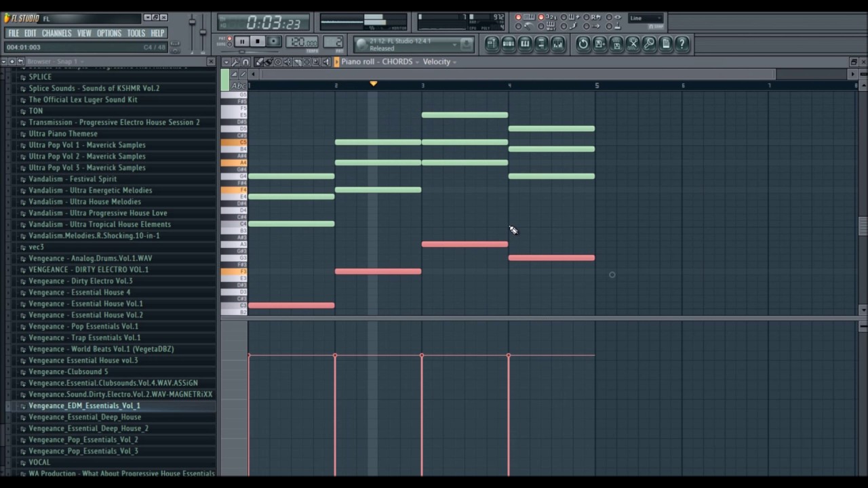Viewport: 868px width, 488px height.
Task: Toggle the metronome LED in recording panel
Action: click(x=518, y=26)
